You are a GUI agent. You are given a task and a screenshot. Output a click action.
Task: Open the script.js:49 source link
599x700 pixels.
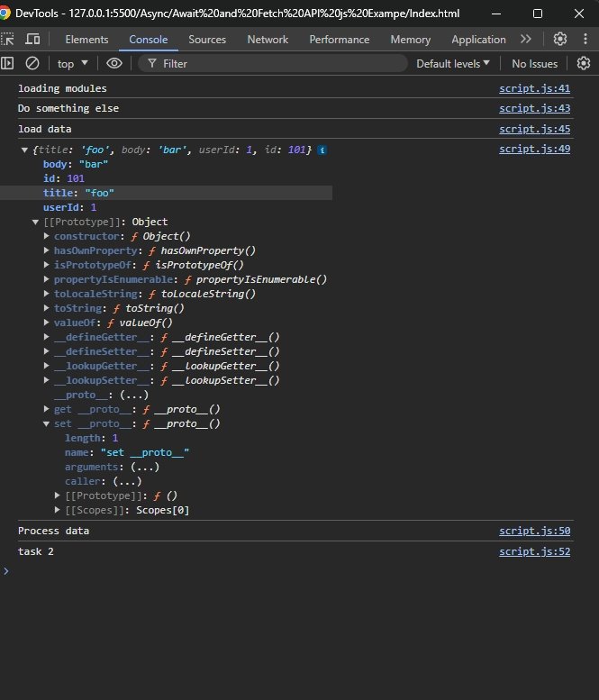pos(534,150)
